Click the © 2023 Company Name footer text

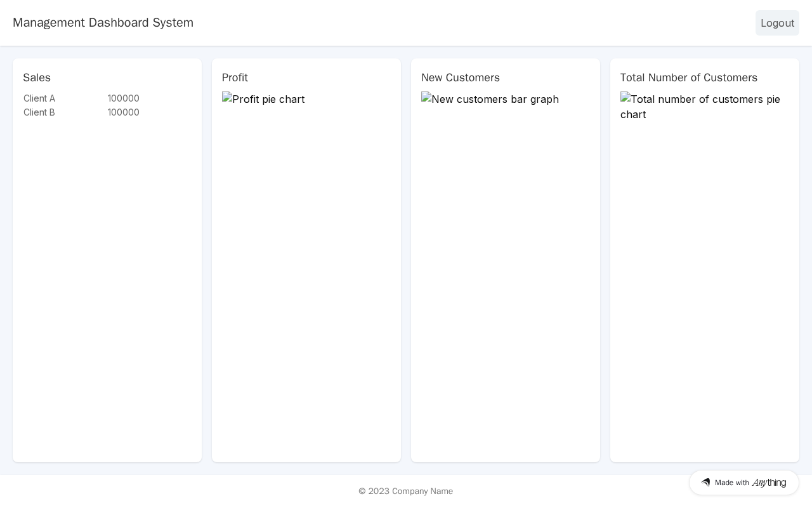click(x=406, y=491)
